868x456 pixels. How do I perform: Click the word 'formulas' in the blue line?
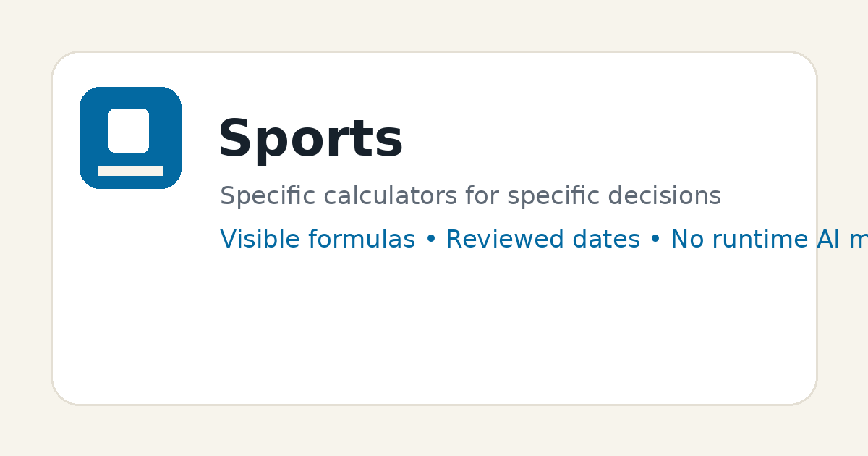364,239
